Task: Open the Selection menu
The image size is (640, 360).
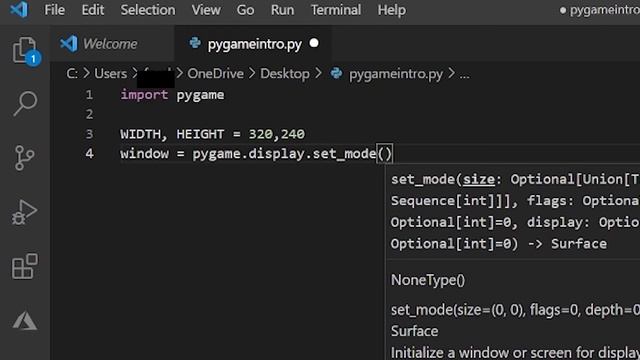Action: point(148,10)
